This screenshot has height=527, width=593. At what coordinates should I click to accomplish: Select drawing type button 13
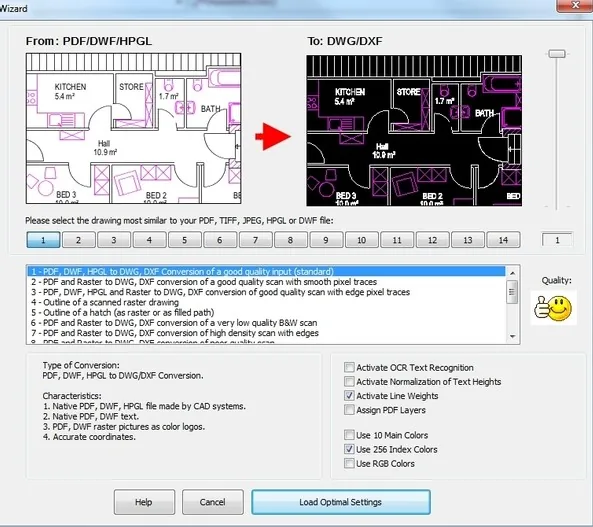click(x=468, y=240)
